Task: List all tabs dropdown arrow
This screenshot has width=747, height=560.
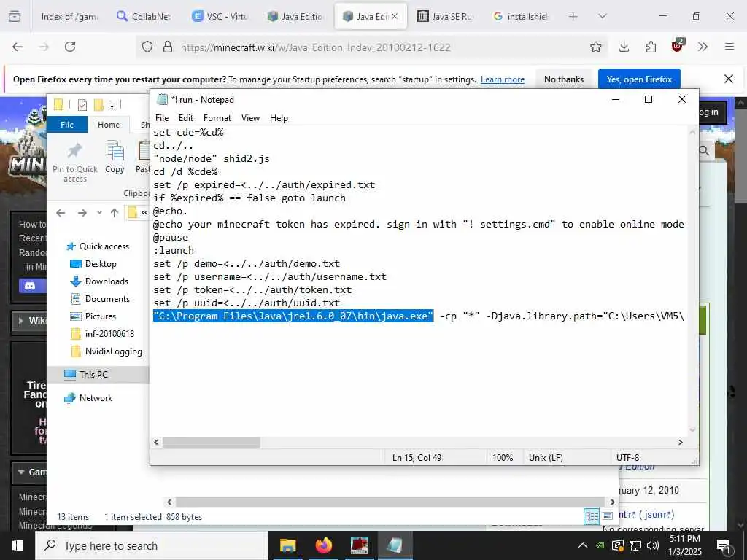Action: (602, 17)
